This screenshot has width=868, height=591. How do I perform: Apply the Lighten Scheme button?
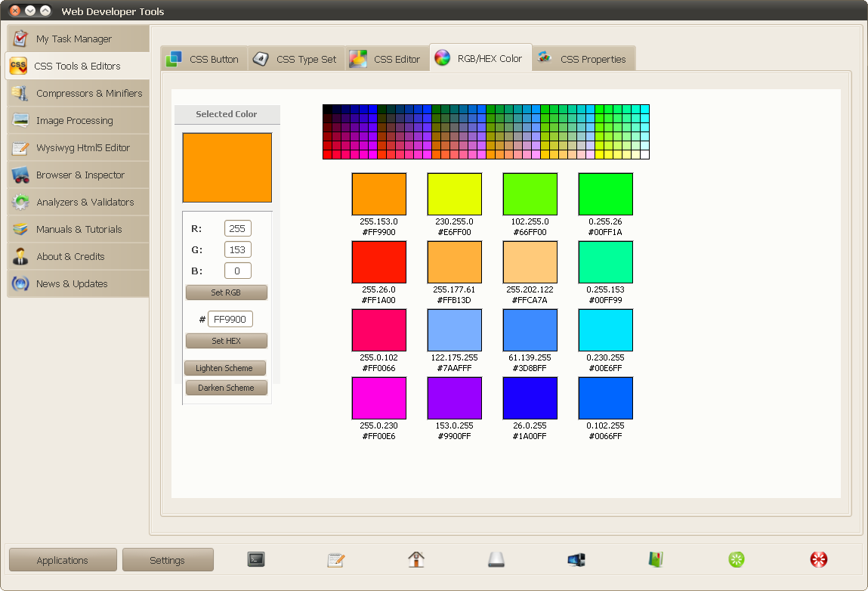[x=225, y=368]
